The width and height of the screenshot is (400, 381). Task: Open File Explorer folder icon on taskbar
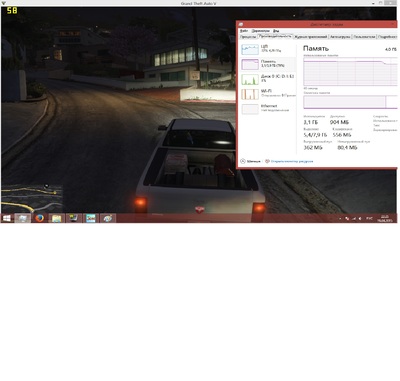[57, 218]
